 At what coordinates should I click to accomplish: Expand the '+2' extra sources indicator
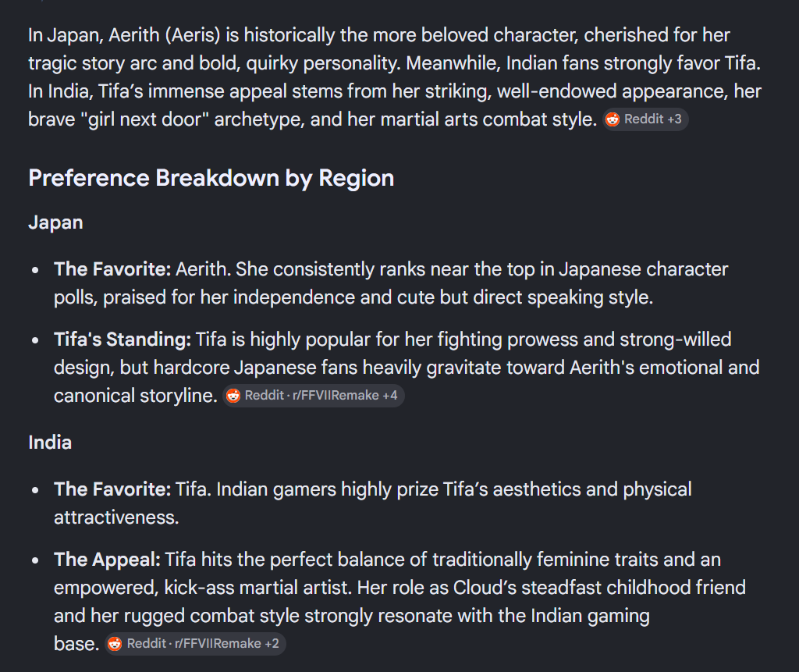[272, 644]
